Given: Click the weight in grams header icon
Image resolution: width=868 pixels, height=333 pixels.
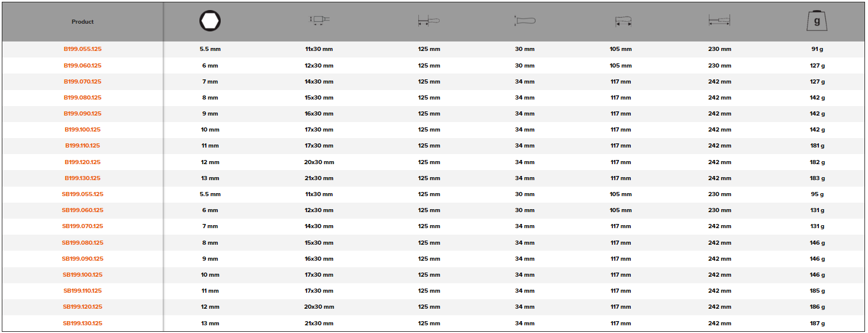Looking at the screenshot, I should point(817,21).
